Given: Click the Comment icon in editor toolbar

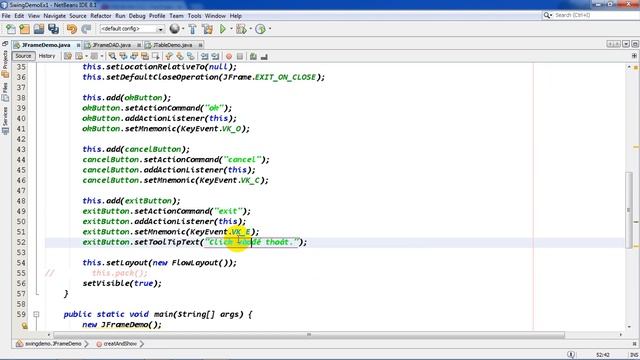Looking at the screenshot, I should [x=253, y=56].
